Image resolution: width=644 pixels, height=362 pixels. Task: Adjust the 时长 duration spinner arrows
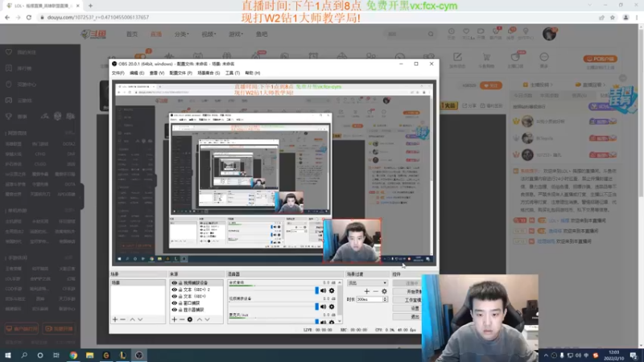[385, 299]
